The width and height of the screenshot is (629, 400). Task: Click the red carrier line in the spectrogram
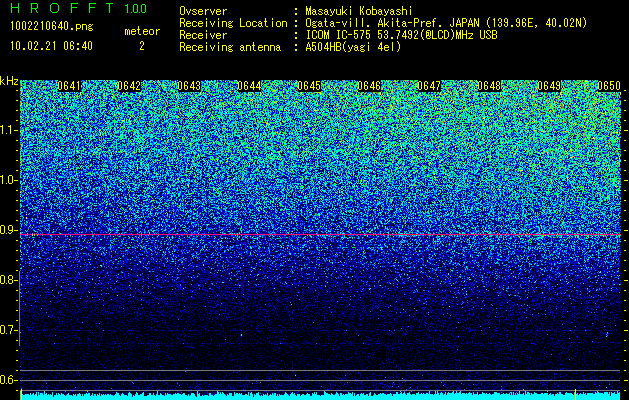click(x=320, y=234)
